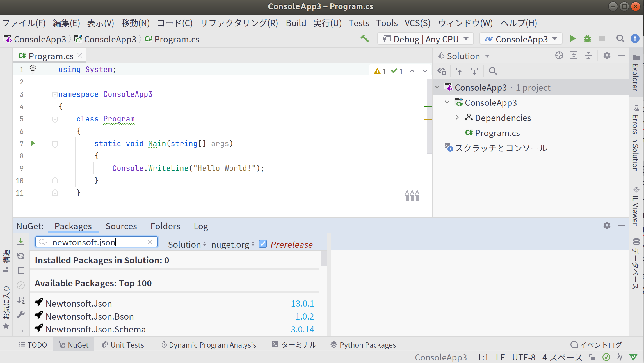
Task: Open the ターミナル tool window
Action: pyautogui.click(x=294, y=345)
